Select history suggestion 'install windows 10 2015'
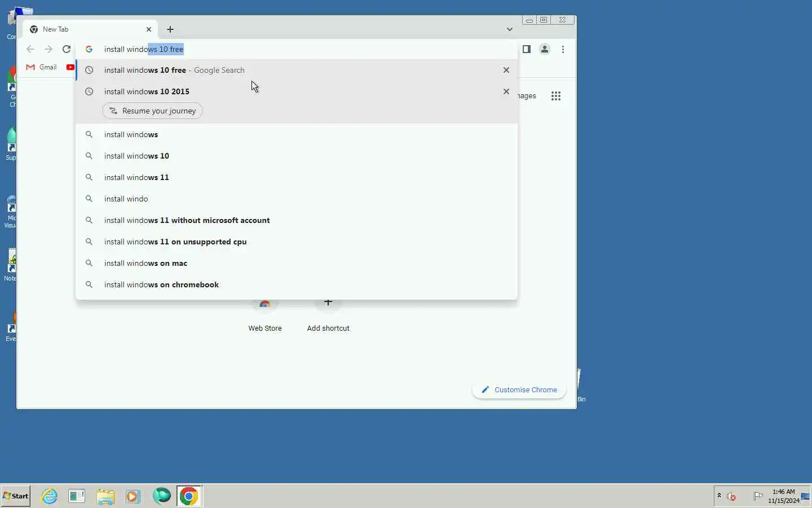The width and height of the screenshot is (812, 508). click(297, 91)
